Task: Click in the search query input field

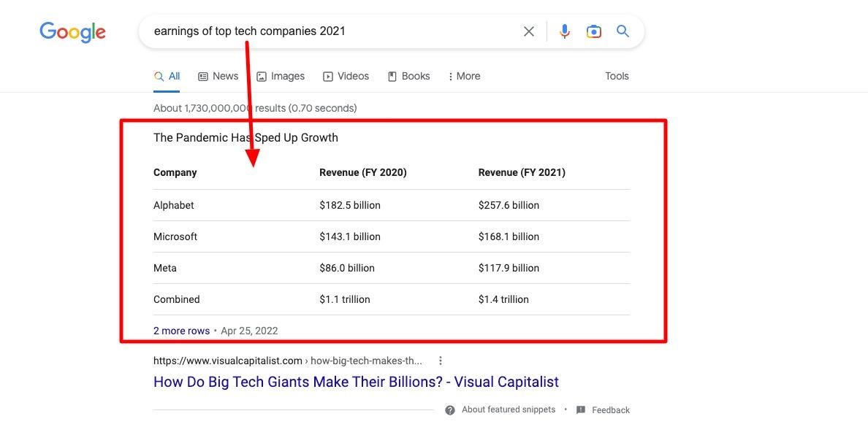Action: coord(332,31)
